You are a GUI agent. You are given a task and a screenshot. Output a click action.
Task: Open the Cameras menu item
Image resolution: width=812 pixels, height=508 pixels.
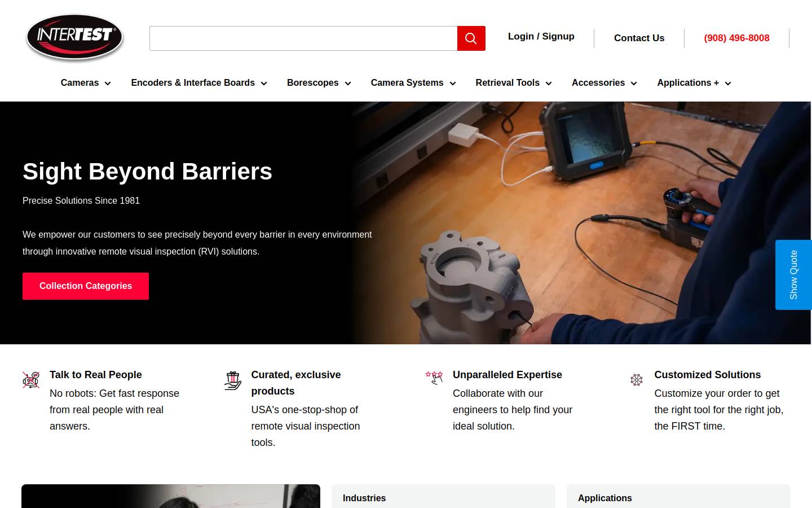point(80,82)
